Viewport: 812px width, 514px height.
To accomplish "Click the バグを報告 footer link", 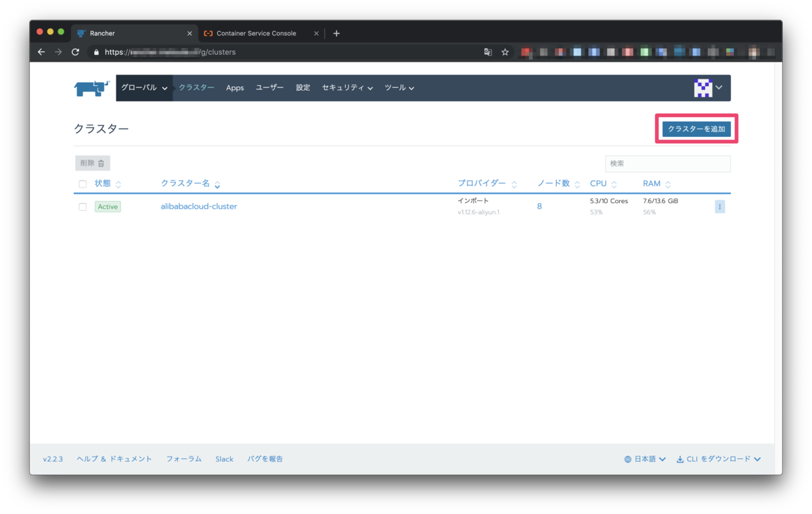I will coord(265,459).
